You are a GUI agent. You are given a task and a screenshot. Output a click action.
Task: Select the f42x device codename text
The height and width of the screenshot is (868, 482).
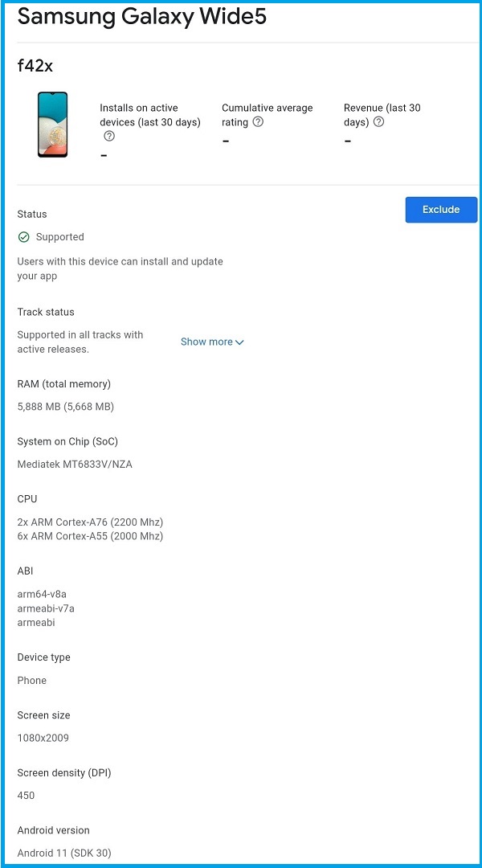pos(35,66)
